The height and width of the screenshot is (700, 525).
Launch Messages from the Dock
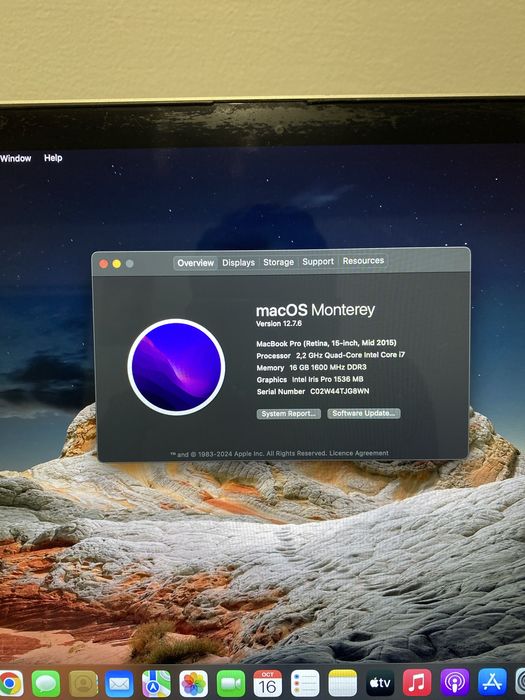coord(46,683)
